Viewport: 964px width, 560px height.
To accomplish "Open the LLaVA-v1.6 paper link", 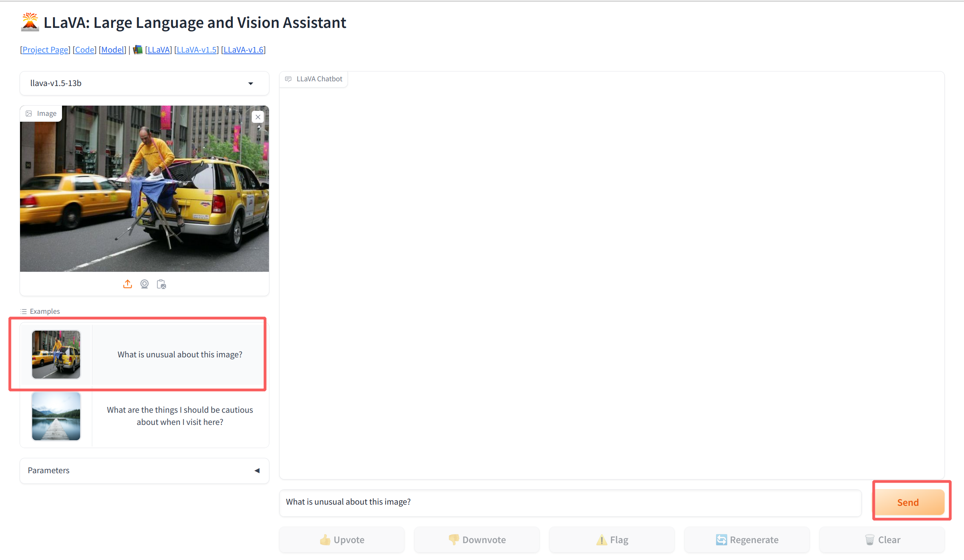I will click(243, 50).
